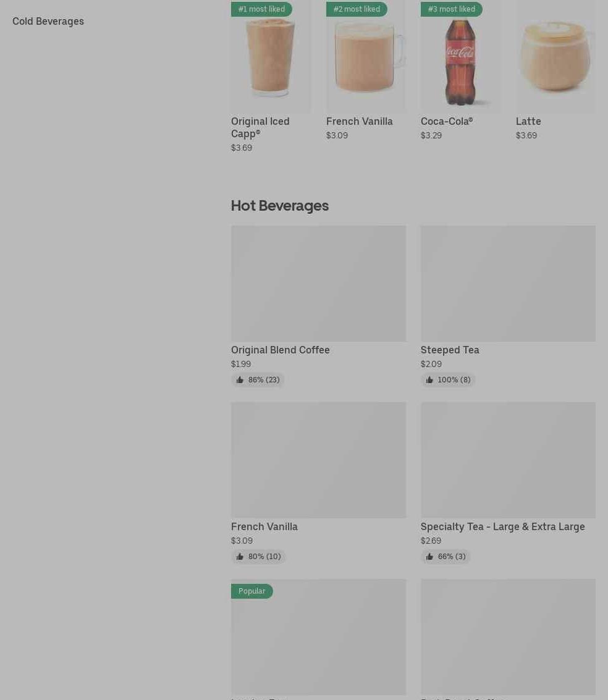
Task: Open the Latte product photo
Action: pyautogui.click(x=555, y=56)
